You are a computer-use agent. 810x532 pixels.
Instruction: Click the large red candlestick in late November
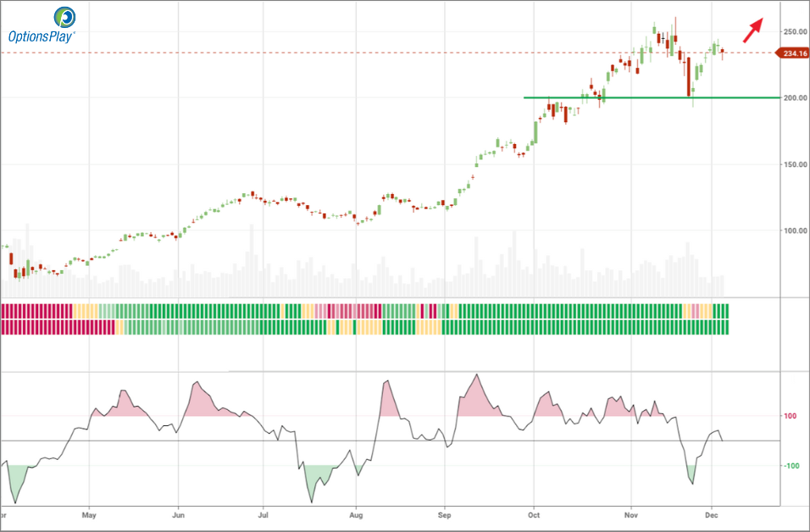click(x=688, y=76)
